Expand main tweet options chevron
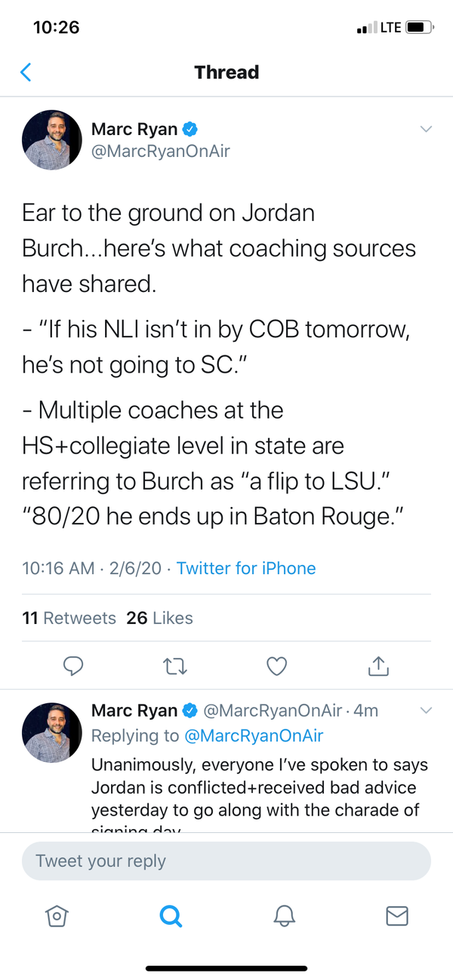Screen dimensions: 453x980 (426, 129)
